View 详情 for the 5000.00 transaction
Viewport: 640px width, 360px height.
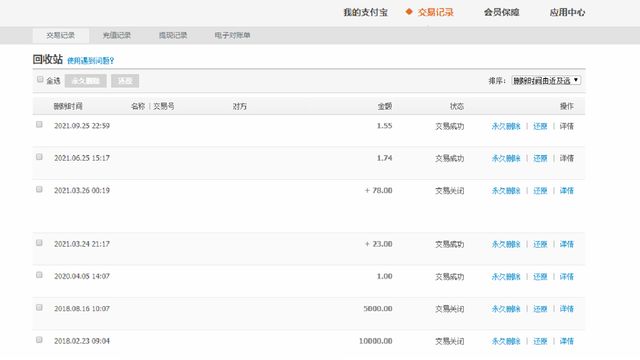click(567, 309)
